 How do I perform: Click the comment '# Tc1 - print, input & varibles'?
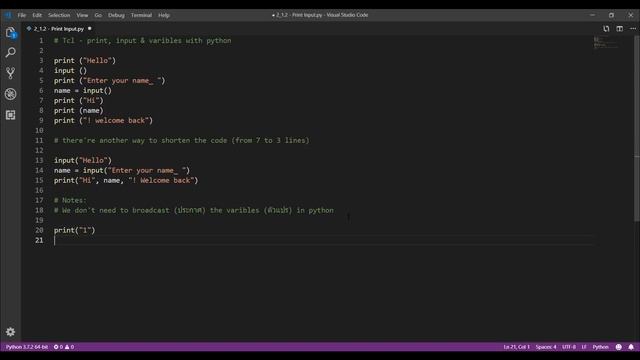[142, 40]
